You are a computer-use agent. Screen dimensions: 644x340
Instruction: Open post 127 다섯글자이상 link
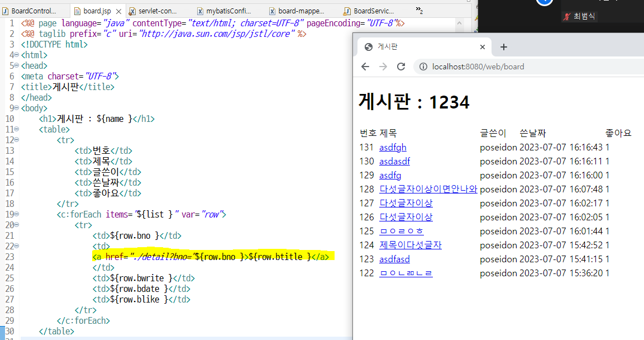406,203
